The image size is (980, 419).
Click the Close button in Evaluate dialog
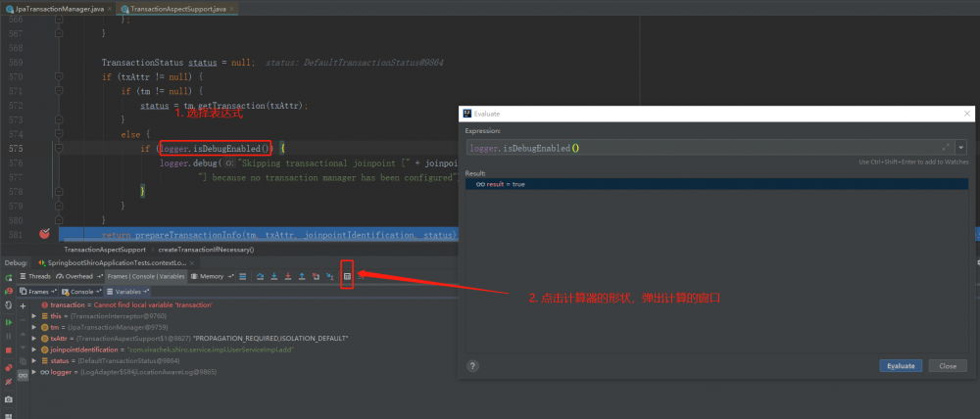948,365
